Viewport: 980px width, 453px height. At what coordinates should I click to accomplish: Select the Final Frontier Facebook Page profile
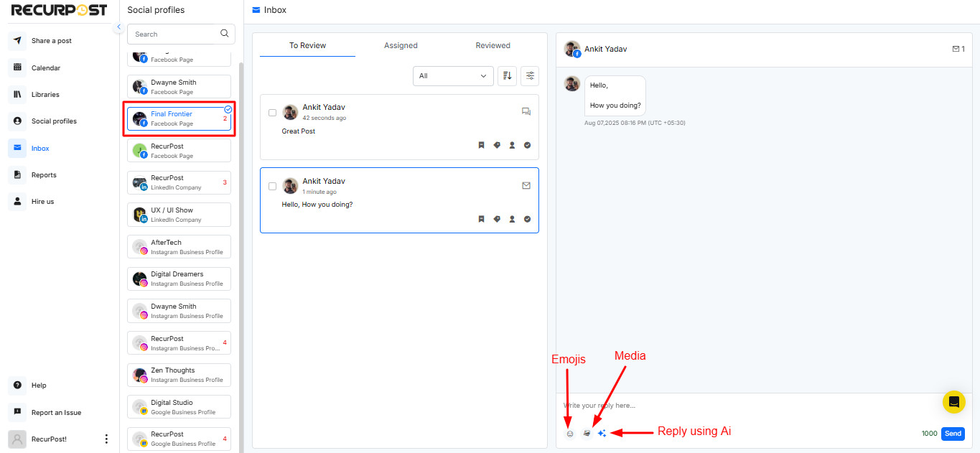click(x=179, y=118)
